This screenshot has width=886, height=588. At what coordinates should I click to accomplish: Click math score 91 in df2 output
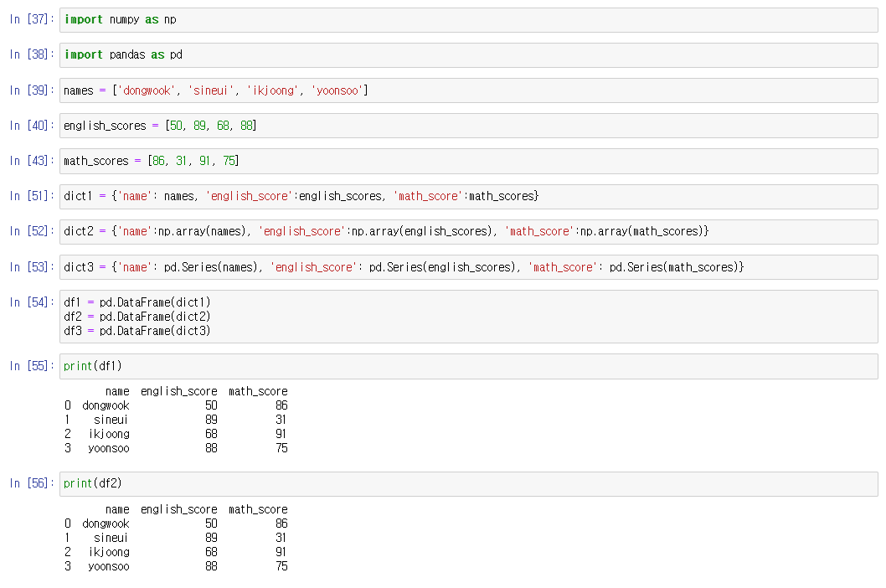[x=281, y=552]
